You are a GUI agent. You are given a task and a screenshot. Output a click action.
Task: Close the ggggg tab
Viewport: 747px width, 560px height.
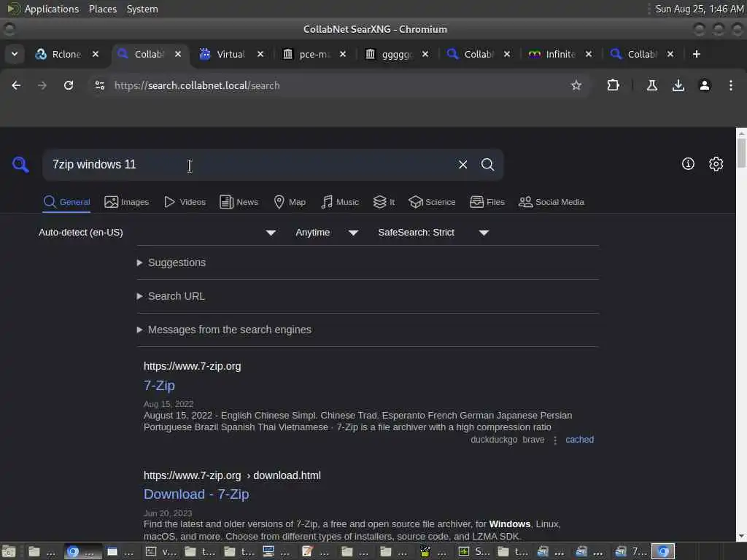425,54
